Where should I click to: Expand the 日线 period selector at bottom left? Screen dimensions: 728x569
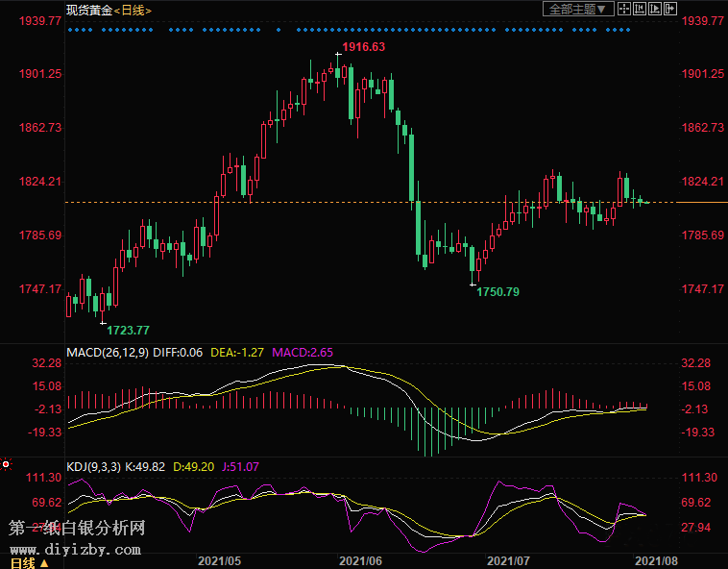click(29, 562)
